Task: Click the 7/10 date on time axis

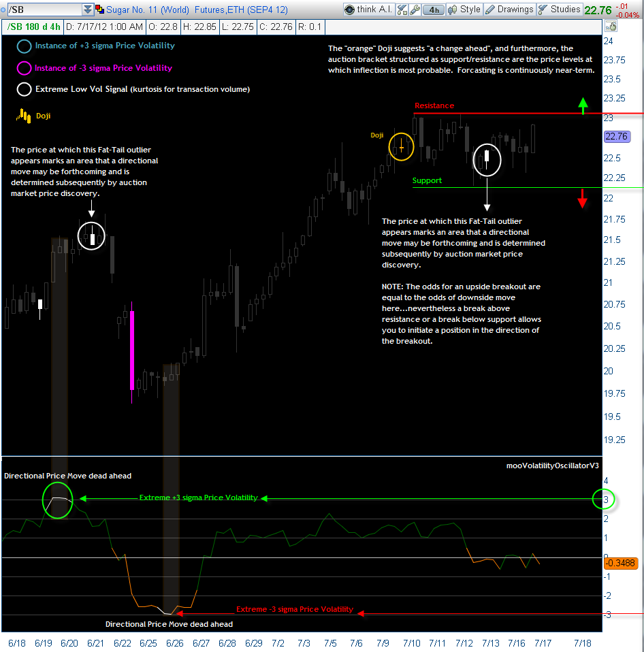Action: coord(411,643)
